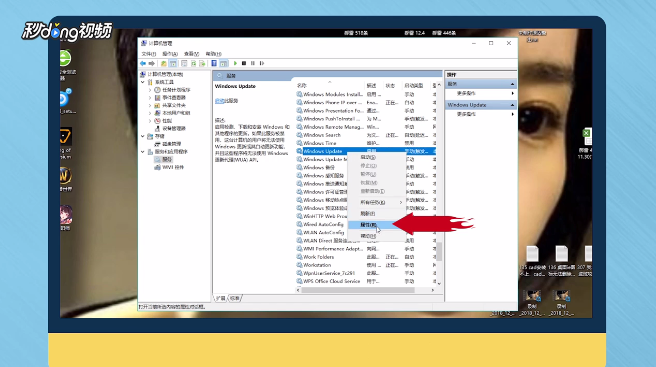Select the Wired AutoConfig service row
656x367 pixels.
(x=322, y=224)
